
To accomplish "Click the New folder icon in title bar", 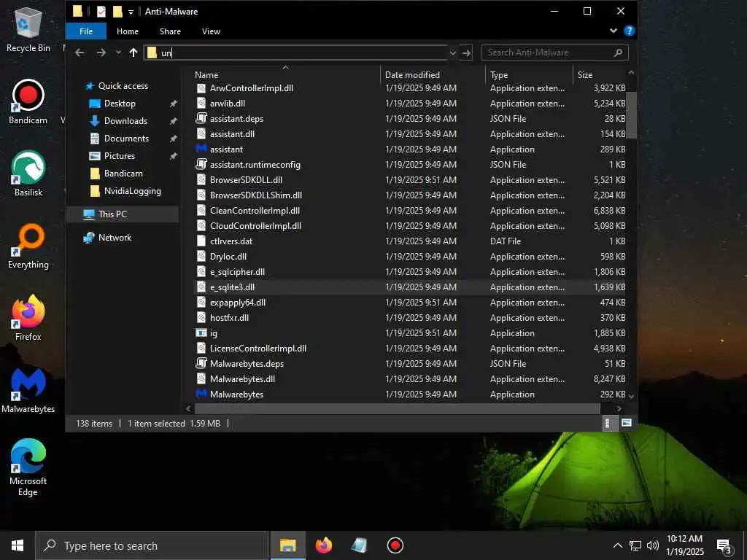I will [117, 12].
